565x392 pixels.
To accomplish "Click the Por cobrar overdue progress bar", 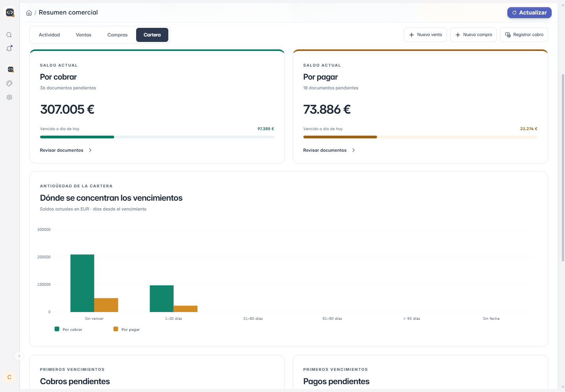I will [x=157, y=137].
